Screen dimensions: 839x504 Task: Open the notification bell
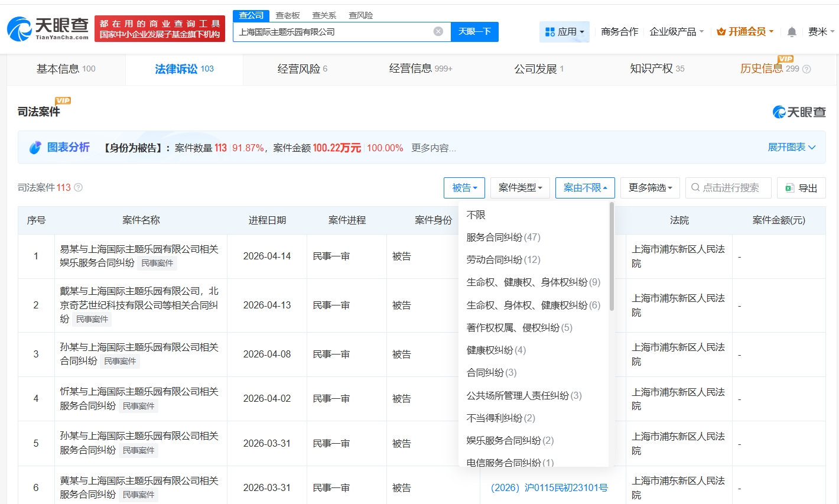coord(792,32)
